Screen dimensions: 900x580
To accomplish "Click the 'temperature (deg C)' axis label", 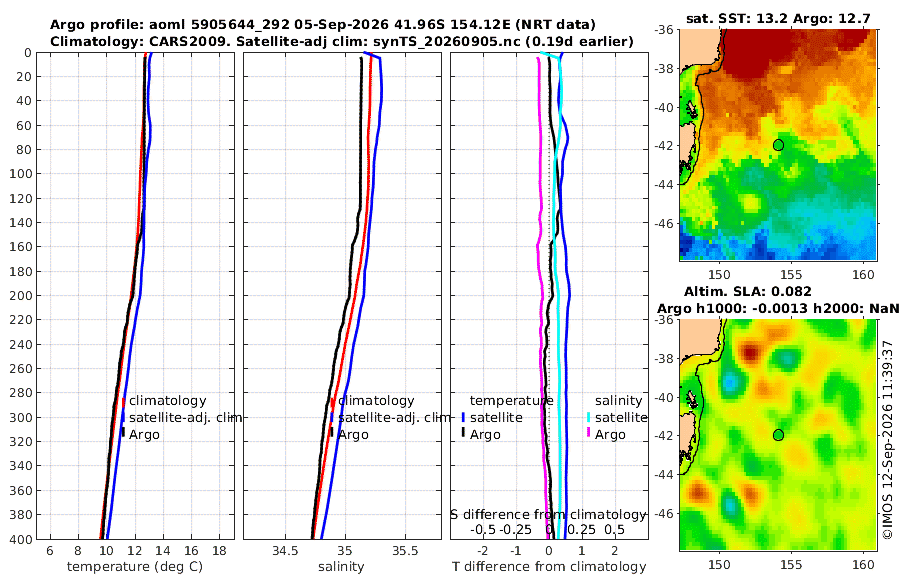I will [135, 567].
